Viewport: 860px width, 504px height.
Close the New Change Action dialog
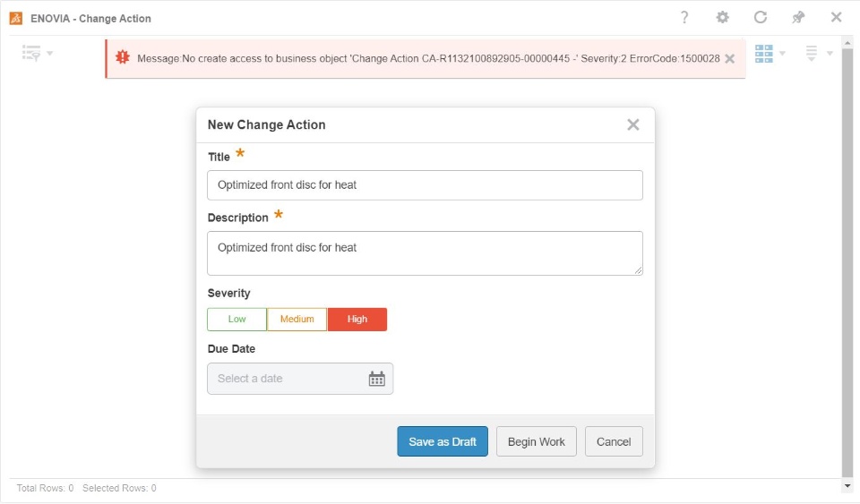[633, 125]
